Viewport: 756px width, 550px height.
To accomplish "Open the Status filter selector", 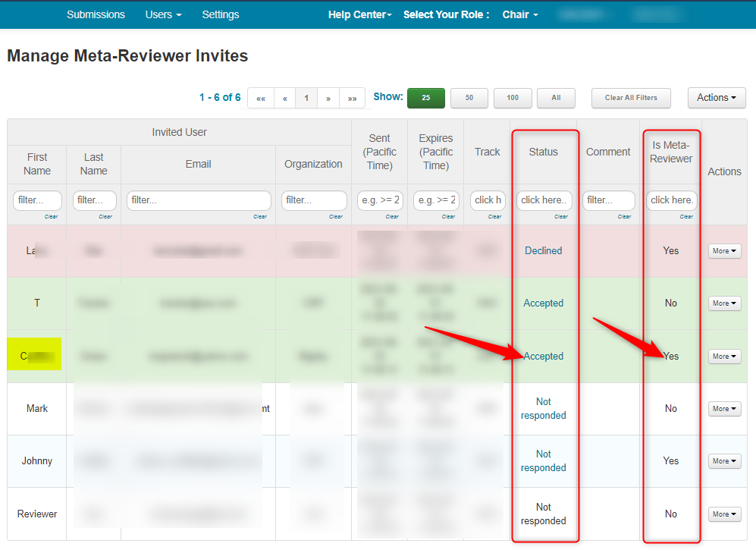I will [x=544, y=200].
